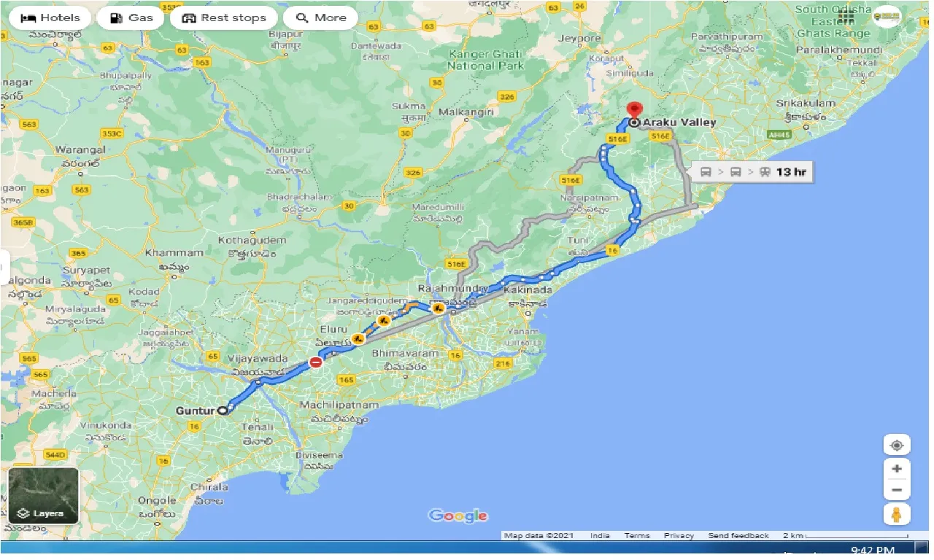Open the Privacy link
934x560 pixels.
pyautogui.click(x=679, y=535)
